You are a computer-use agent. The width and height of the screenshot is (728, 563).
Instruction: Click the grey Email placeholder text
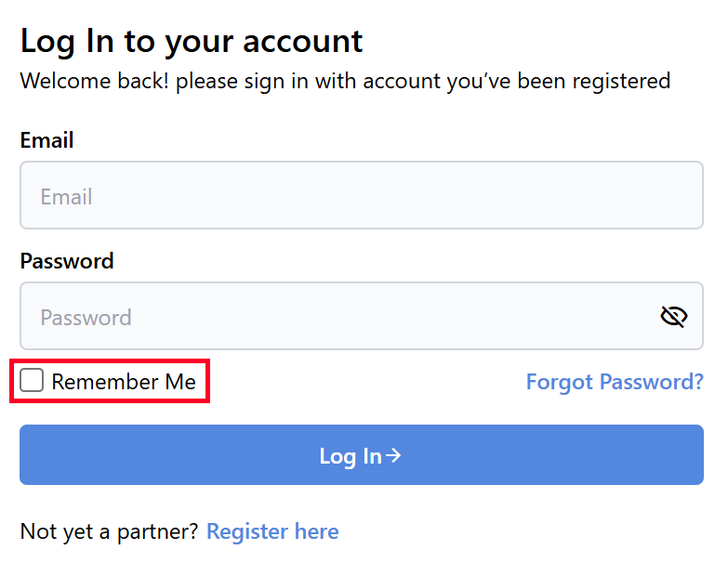(66, 197)
